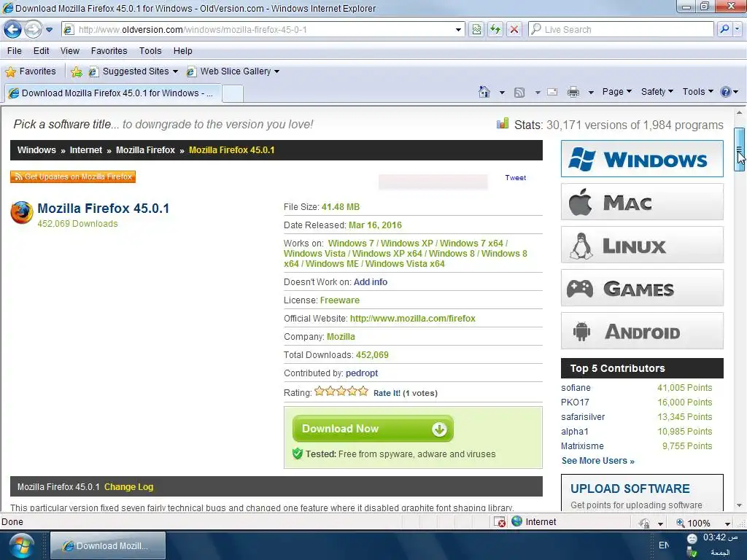Screen dimensions: 747x560
Task: Click Get Updates on Mozilla Firefox RSS button
Action: (x=73, y=176)
